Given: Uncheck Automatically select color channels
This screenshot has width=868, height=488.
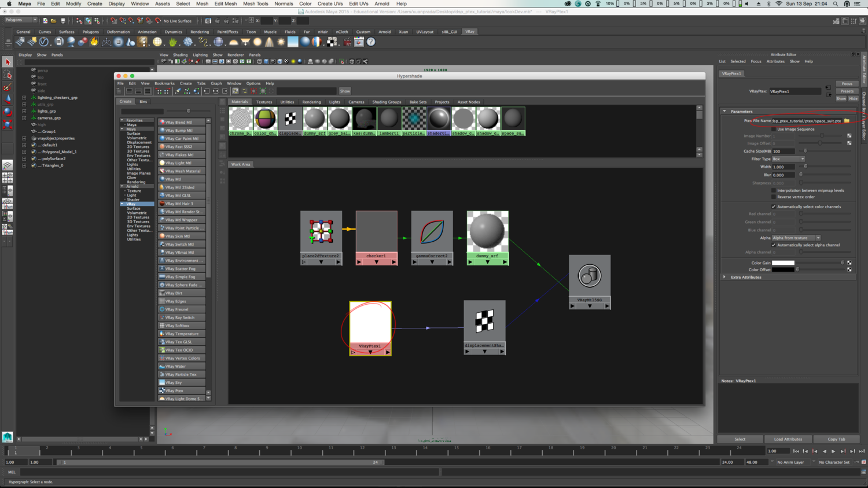Looking at the screenshot, I should coord(774,206).
